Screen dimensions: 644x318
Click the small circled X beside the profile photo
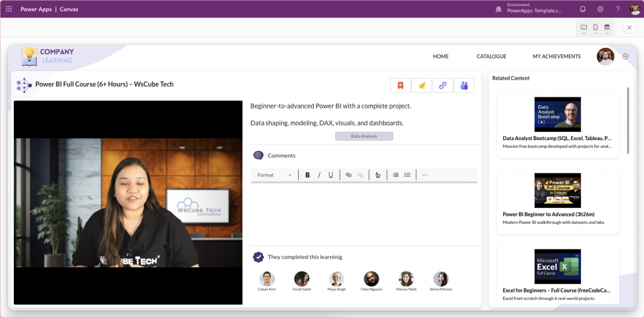click(626, 57)
